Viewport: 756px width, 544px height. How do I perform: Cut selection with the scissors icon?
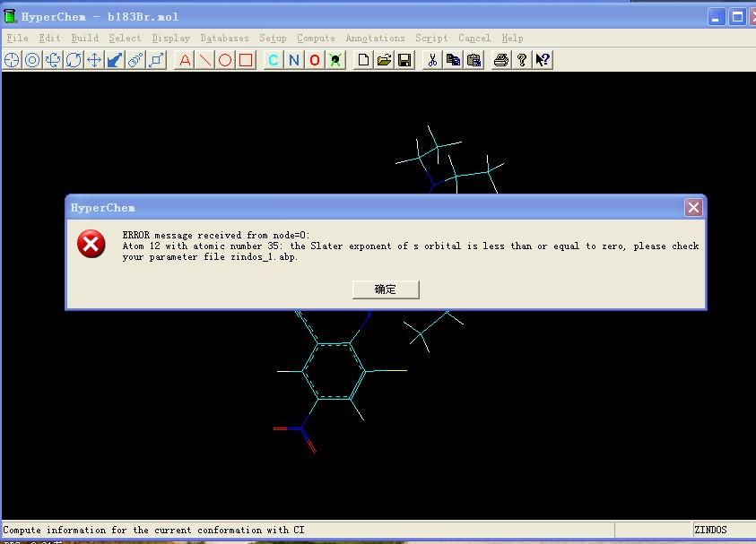pos(432,60)
